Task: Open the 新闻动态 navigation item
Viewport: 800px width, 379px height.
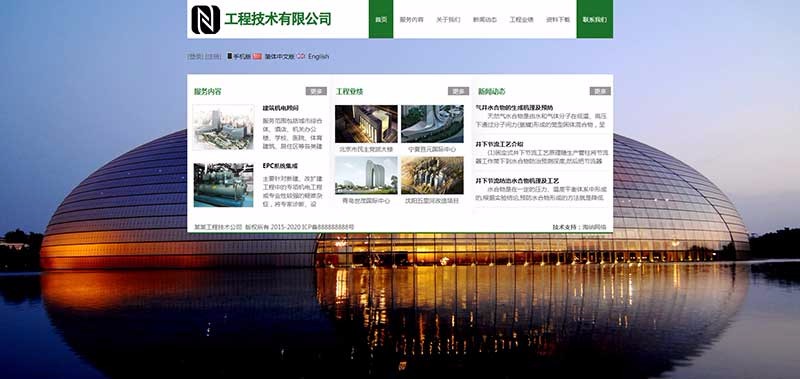Action: click(x=485, y=19)
